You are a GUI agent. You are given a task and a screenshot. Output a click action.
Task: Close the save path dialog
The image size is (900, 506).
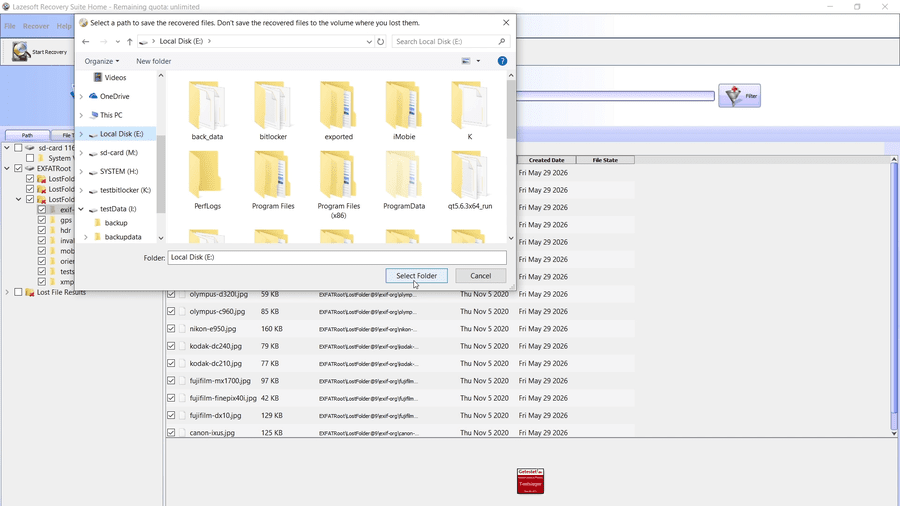506,22
